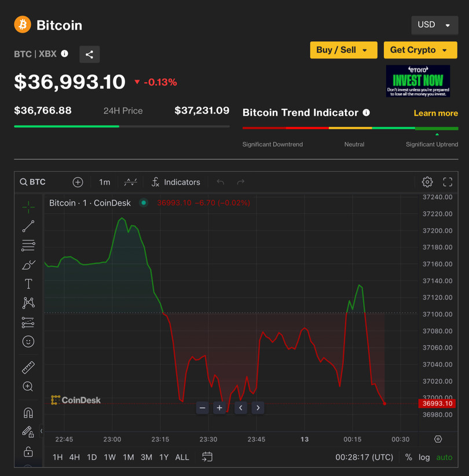Select the trend line drawing tool
The width and height of the screenshot is (469, 476).
click(28, 226)
